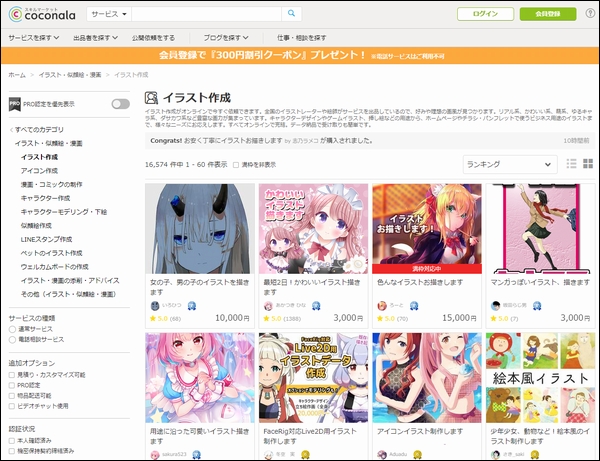Open the Live2D用イラストデータ作成 thumbnail
Screen dimensions: 600x461
pos(313,378)
